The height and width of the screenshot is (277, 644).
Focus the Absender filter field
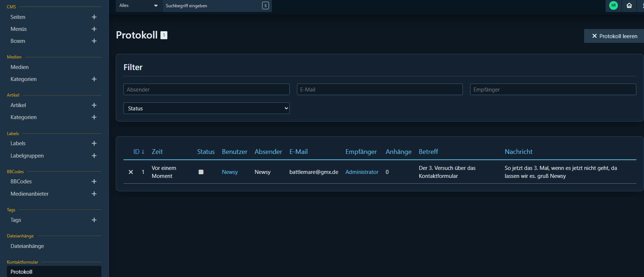point(206,89)
